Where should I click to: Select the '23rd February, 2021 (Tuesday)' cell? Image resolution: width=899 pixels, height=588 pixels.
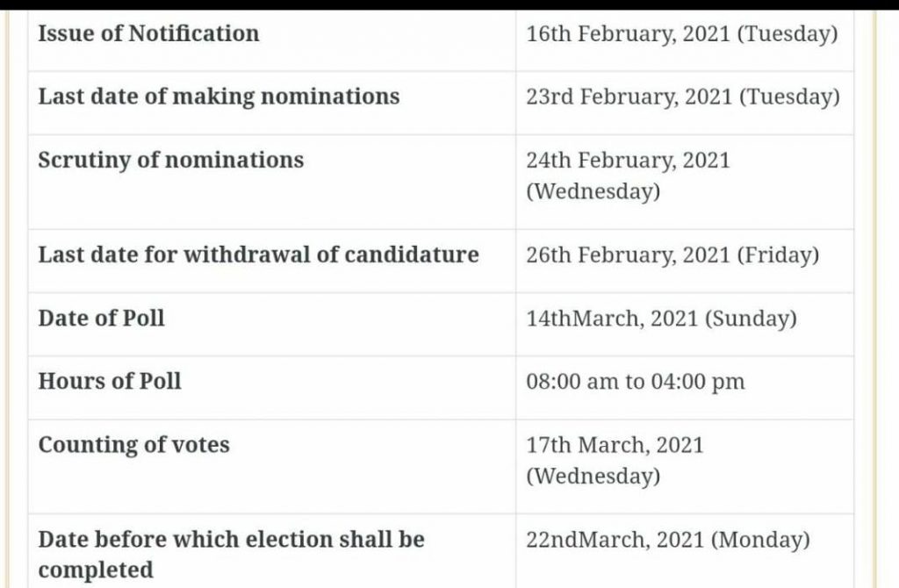pyautogui.click(x=683, y=97)
